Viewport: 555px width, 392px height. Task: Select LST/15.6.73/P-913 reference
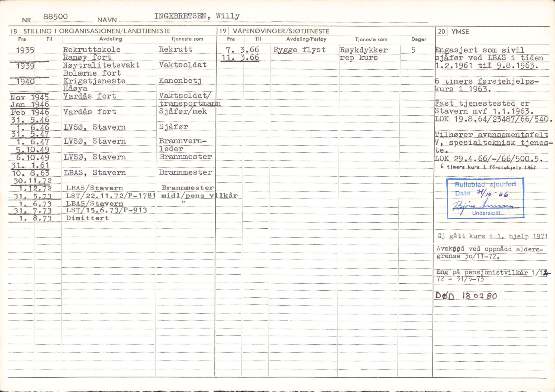(107, 210)
